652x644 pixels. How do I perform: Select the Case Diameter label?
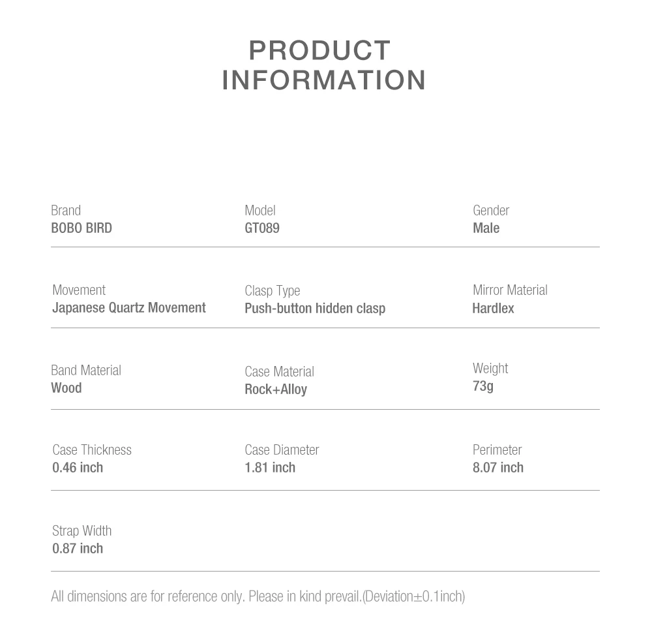pyautogui.click(x=282, y=450)
